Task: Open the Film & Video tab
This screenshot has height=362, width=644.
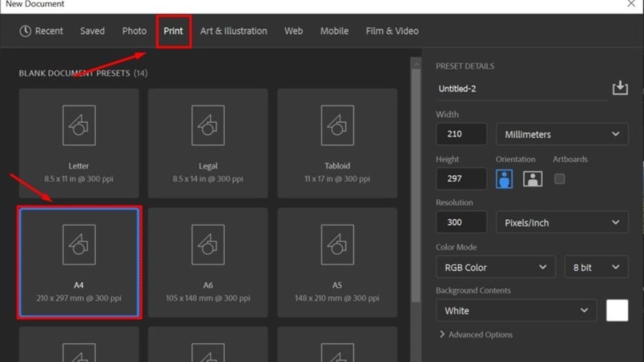Action: pos(392,31)
